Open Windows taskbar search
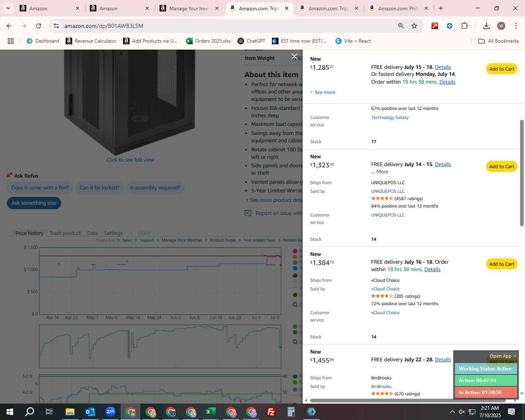Screen dimensions: 525x420 tap(30, 412)
